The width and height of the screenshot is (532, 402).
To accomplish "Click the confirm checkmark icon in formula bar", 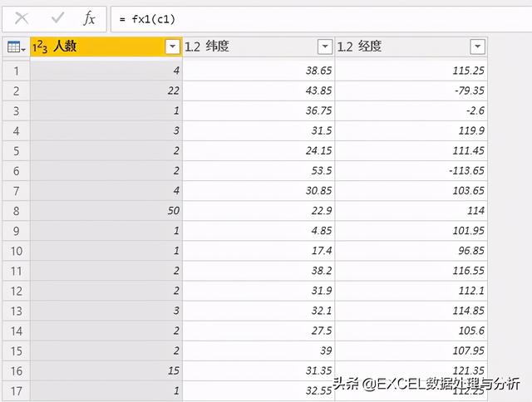I will click(58, 17).
